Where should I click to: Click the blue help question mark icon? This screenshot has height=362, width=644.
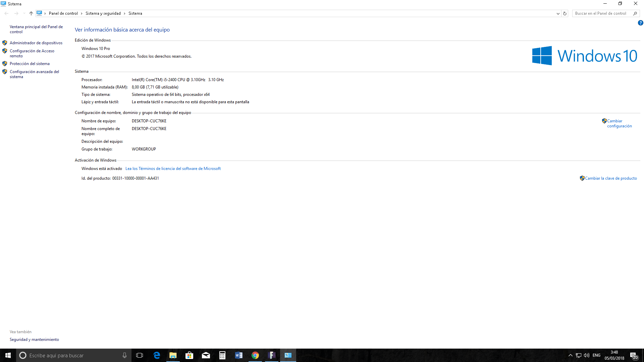pyautogui.click(x=640, y=23)
